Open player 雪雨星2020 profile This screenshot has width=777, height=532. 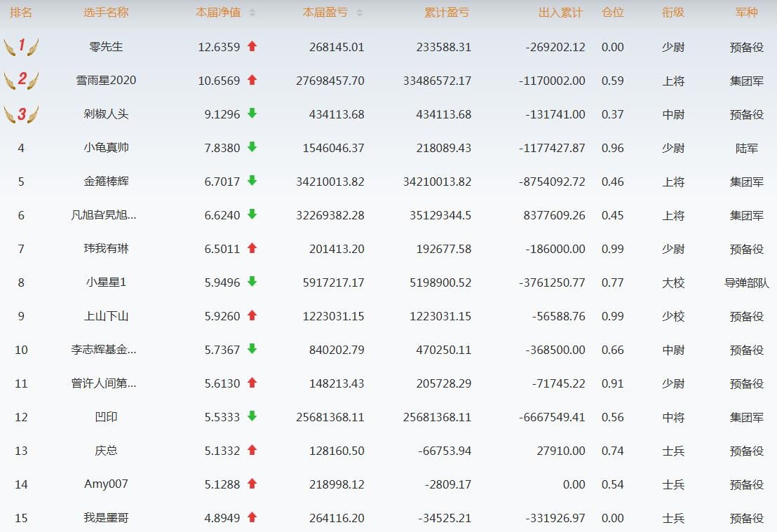pyautogui.click(x=106, y=81)
